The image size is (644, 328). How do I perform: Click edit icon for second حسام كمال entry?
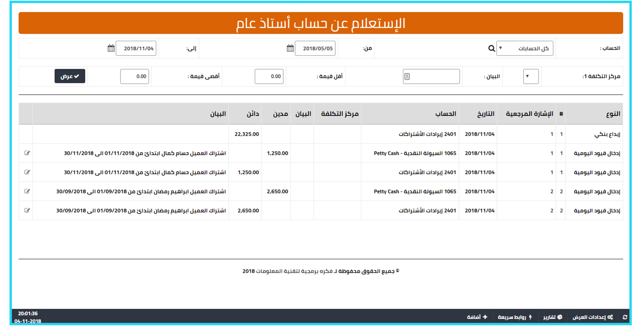[27, 172]
